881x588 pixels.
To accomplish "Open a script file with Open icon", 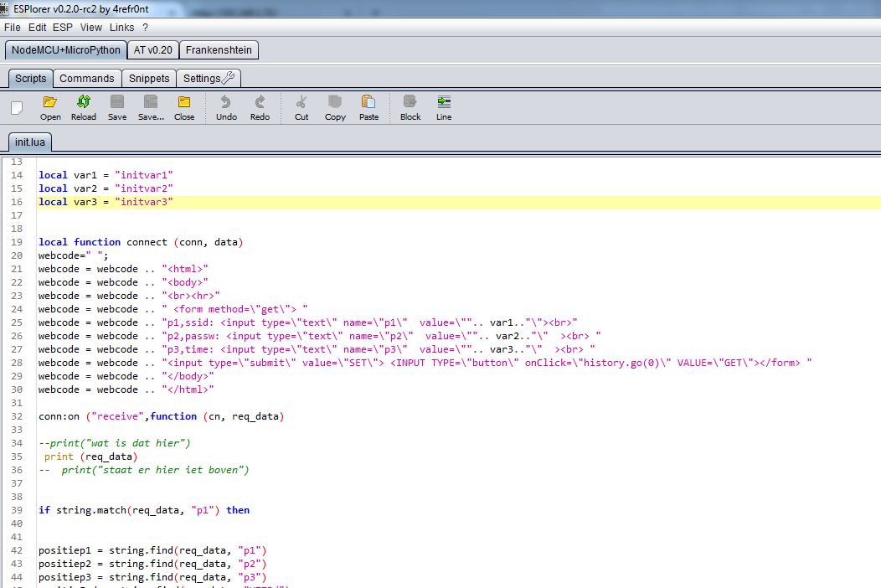I will 50,108.
